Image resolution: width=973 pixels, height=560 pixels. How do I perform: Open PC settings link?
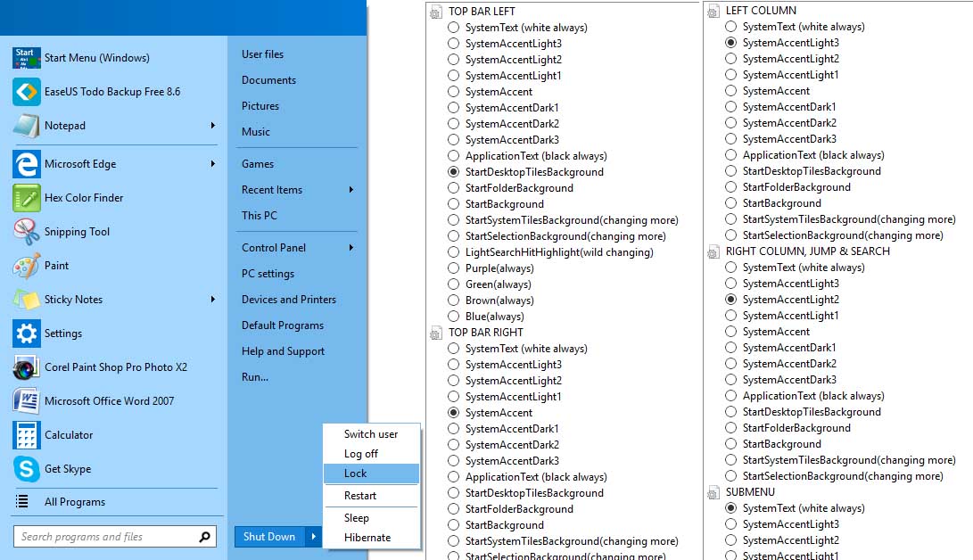[268, 274]
